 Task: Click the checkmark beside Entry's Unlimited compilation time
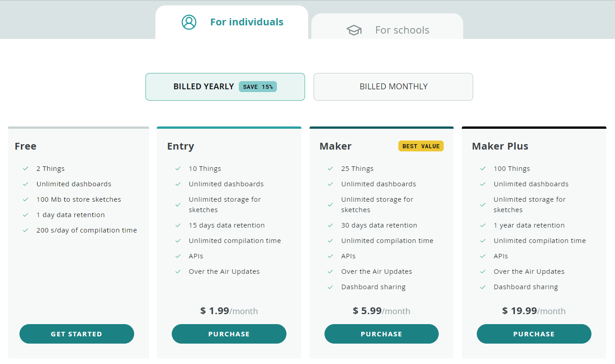click(x=178, y=241)
